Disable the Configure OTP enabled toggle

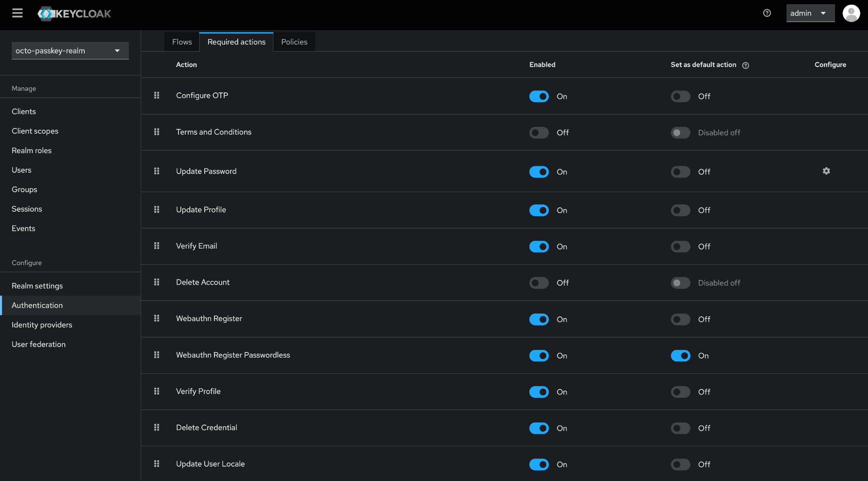tap(539, 96)
